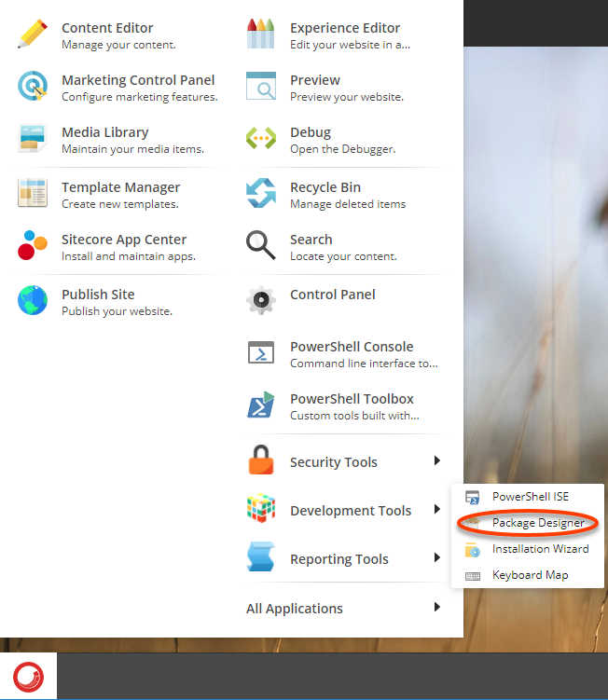Expand the Reporting Tools submenu arrow
The width and height of the screenshot is (608, 700).
(437, 557)
